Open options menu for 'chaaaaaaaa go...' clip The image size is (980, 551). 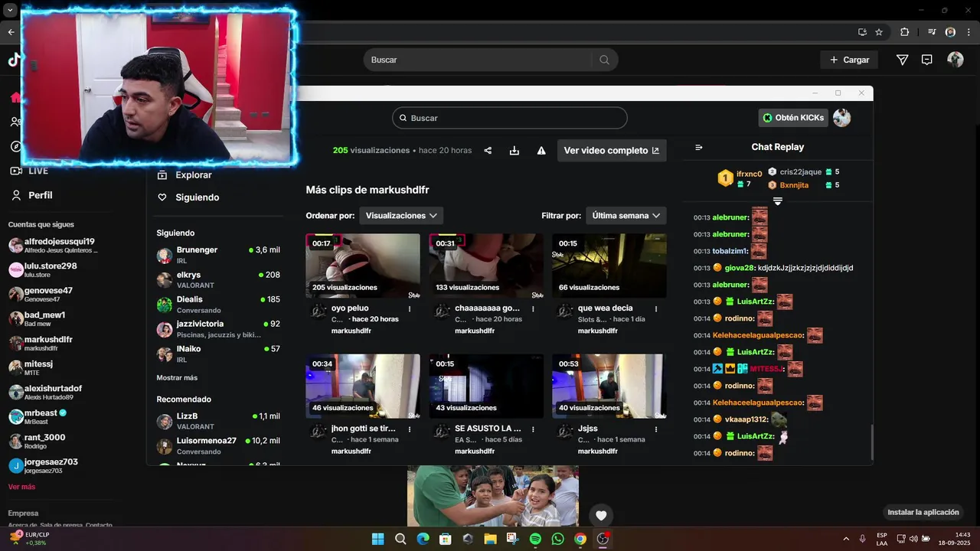pos(533,309)
